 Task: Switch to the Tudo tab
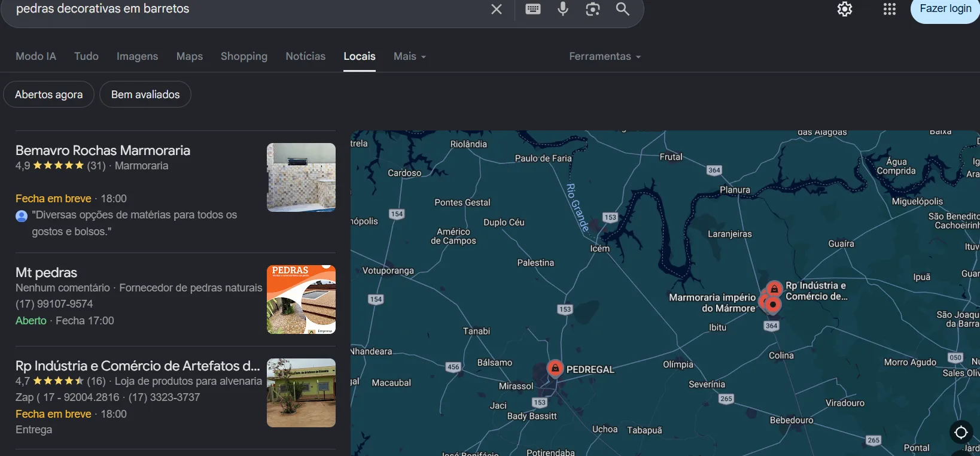coord(86,56)
